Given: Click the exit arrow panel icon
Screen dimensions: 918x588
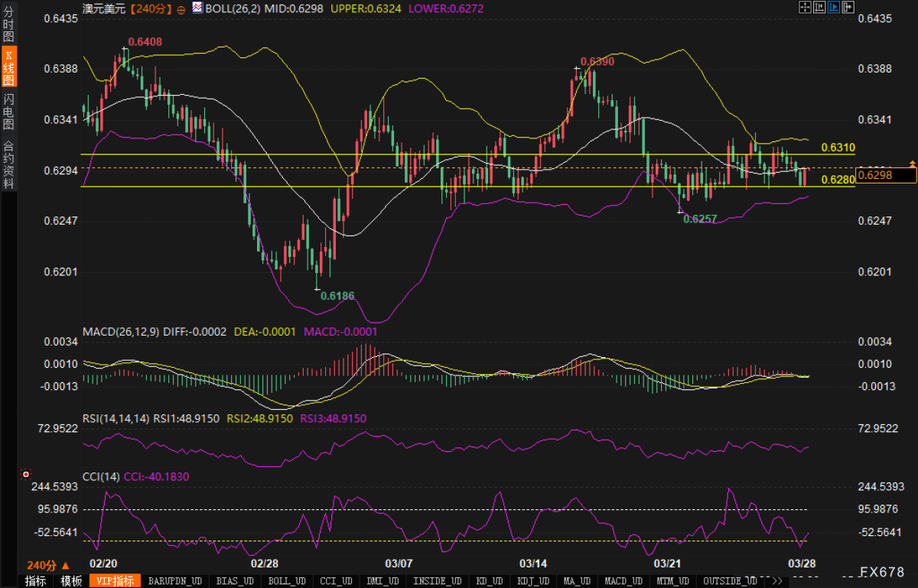Looking at the screenshot, I should point(848,7).
